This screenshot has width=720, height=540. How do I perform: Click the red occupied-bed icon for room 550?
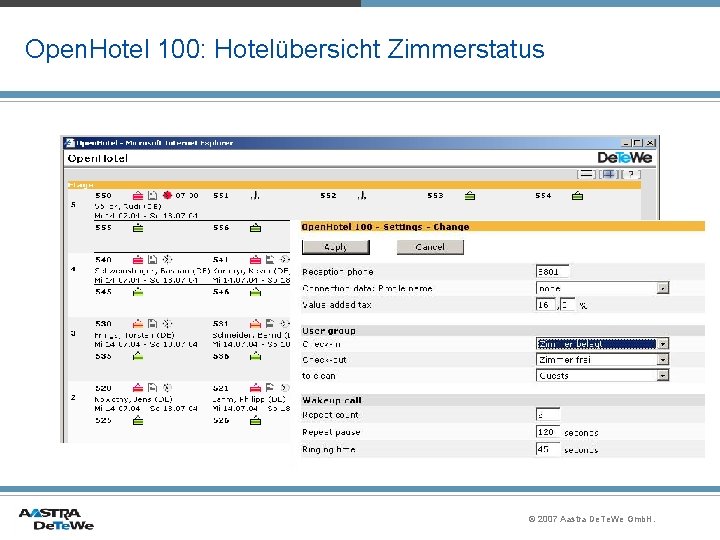[138, 196]
